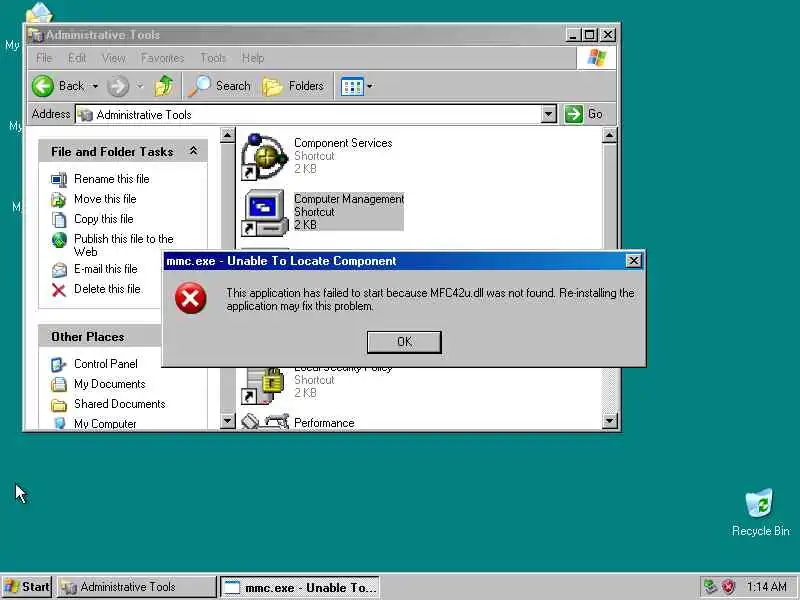Click the greyed Forward arrow button

[x=118, y=86]
